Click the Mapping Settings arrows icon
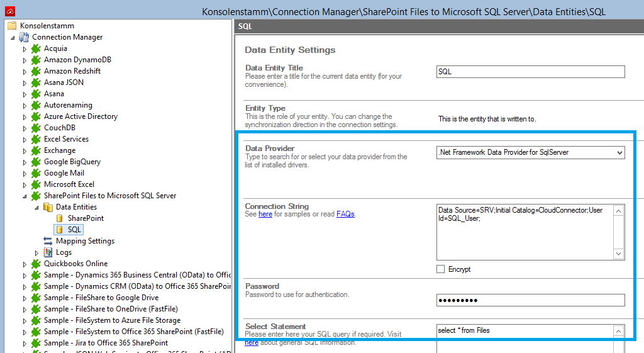644x353 pixels. (x=48, y=241)
